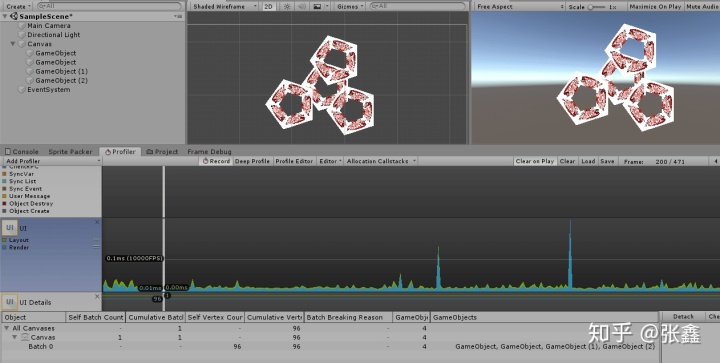Open the Editor target dropdown
Image resolution: width=720 pixels, height=363 pixels.
[x=331, y=161]
